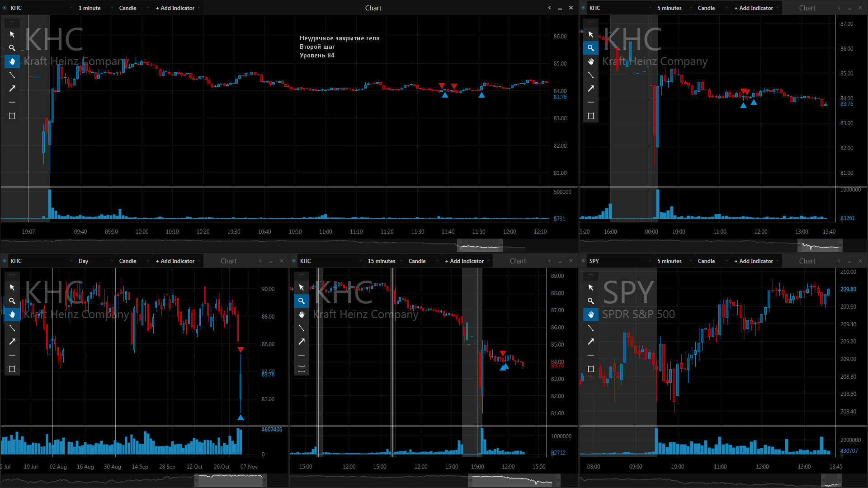Pick the trend line tool in KHC Day chart
The height and width of the screenshot is (488, 868).
coord(12,328)
